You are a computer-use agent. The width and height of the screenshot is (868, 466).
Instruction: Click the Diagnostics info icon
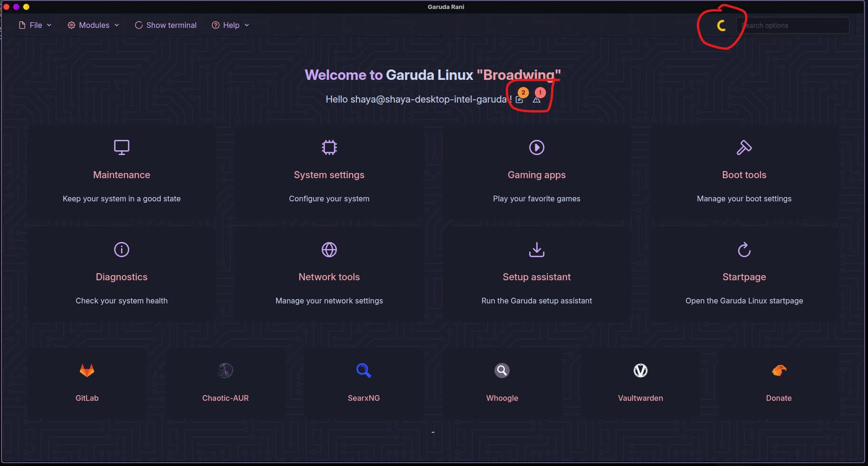coord(122,250)
